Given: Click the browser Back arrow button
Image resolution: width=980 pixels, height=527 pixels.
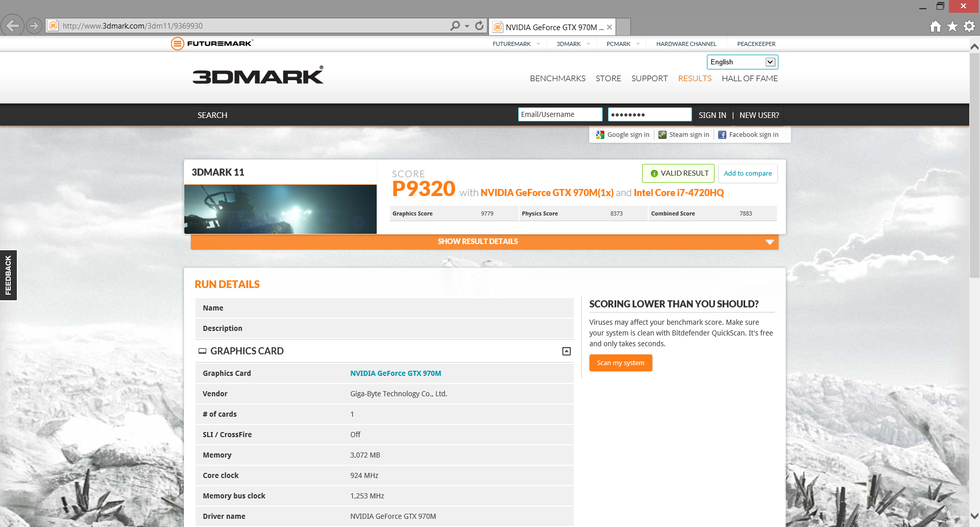Looking at the screenshot, I should click(13, 26).
